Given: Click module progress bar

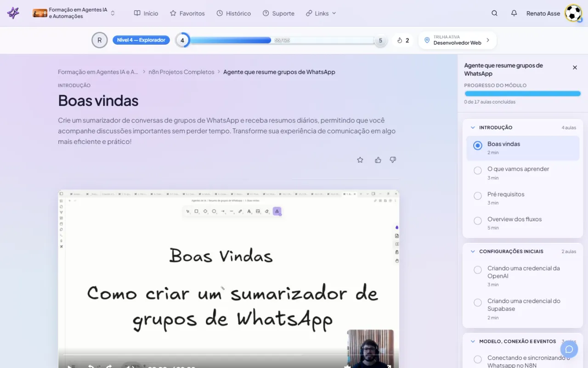Looking at the screenshot, I should point(523,93).
